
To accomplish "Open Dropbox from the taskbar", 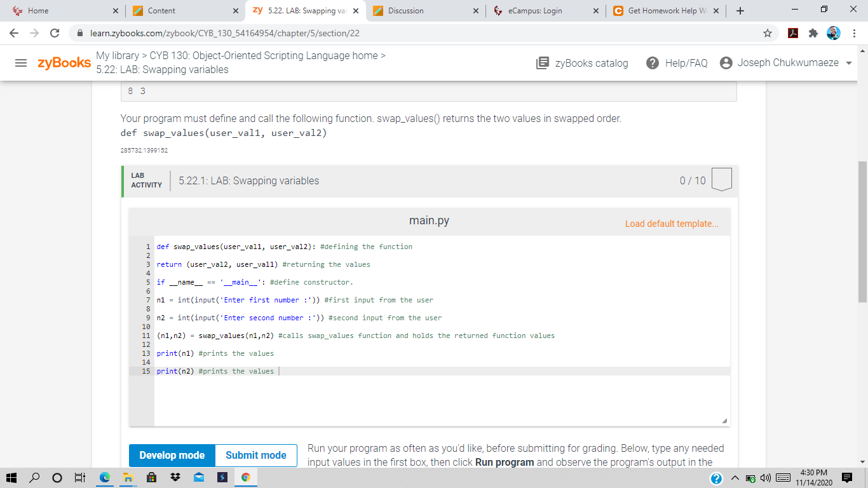I will tap(174, 477).
